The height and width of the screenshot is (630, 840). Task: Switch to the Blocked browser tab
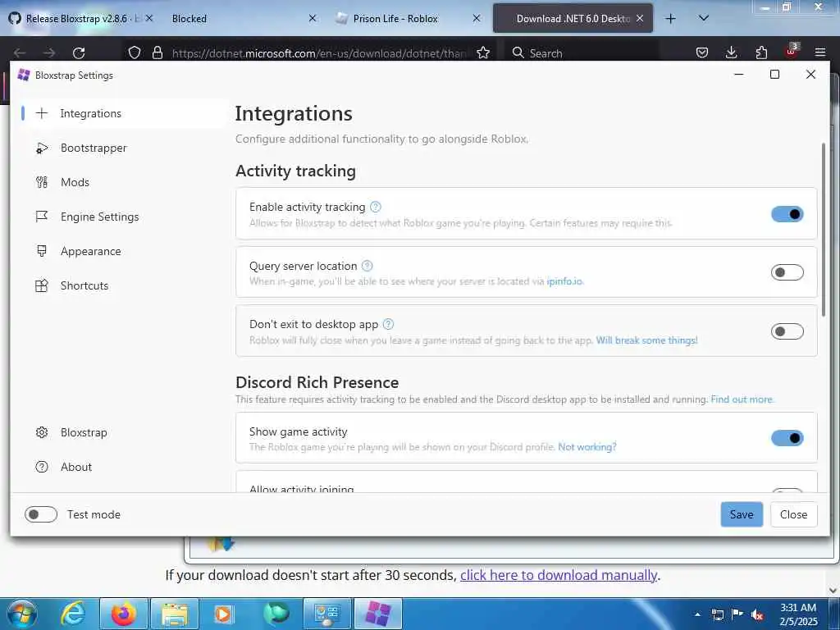(244, 19)
